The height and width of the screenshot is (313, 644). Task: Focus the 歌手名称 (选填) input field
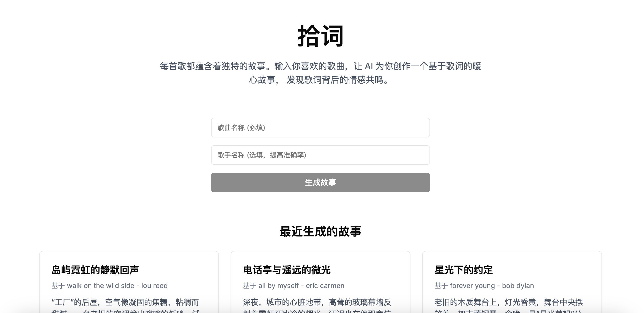[x=320, y=155]
